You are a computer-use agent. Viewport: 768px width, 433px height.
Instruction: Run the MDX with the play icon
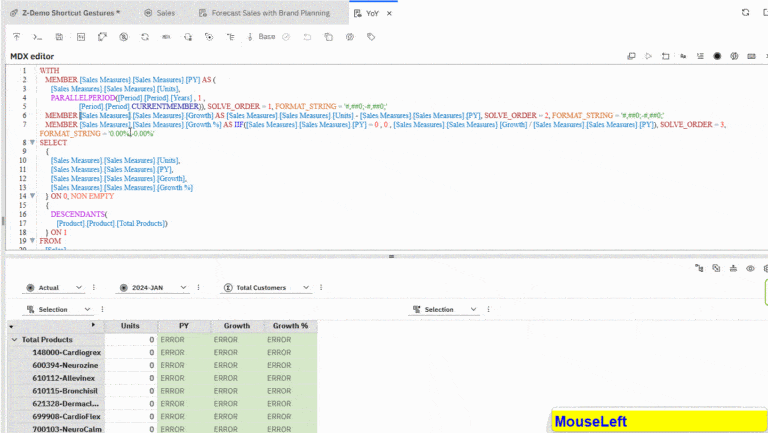coord(648,56)
